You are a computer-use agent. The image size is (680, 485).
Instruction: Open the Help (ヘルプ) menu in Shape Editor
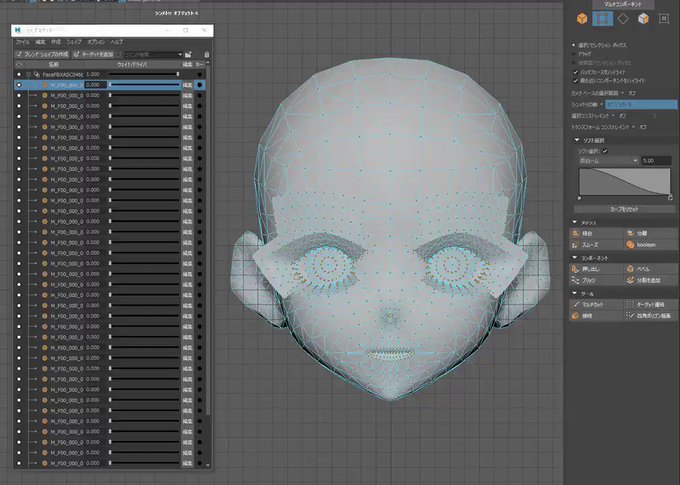click(x=116, y=42)
